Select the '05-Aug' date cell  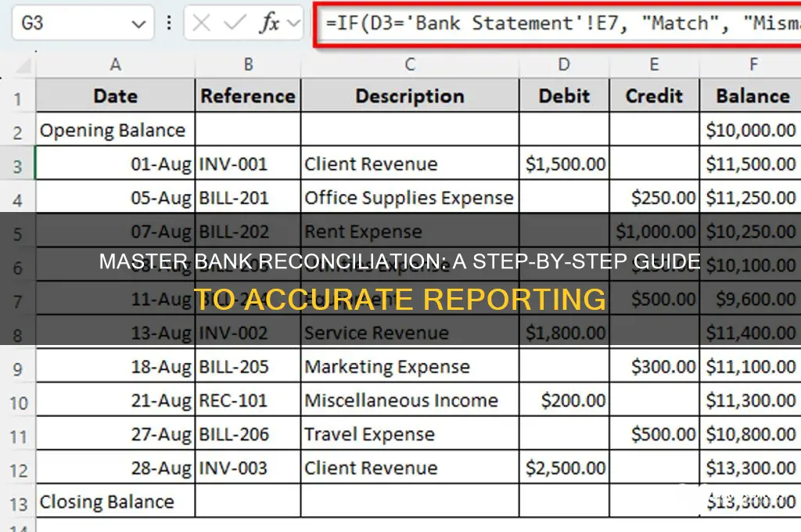[116, 197]
